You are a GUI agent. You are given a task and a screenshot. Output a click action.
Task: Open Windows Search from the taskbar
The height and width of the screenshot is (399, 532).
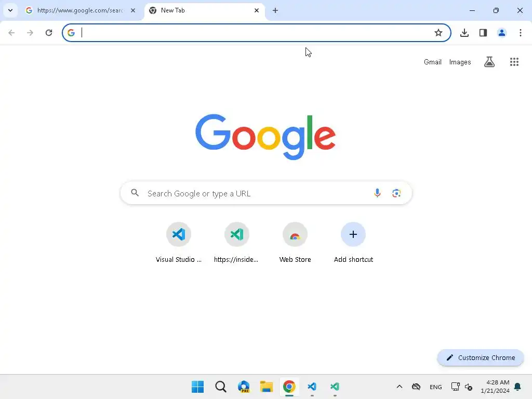pyautogui.click(x=220, y=387)
